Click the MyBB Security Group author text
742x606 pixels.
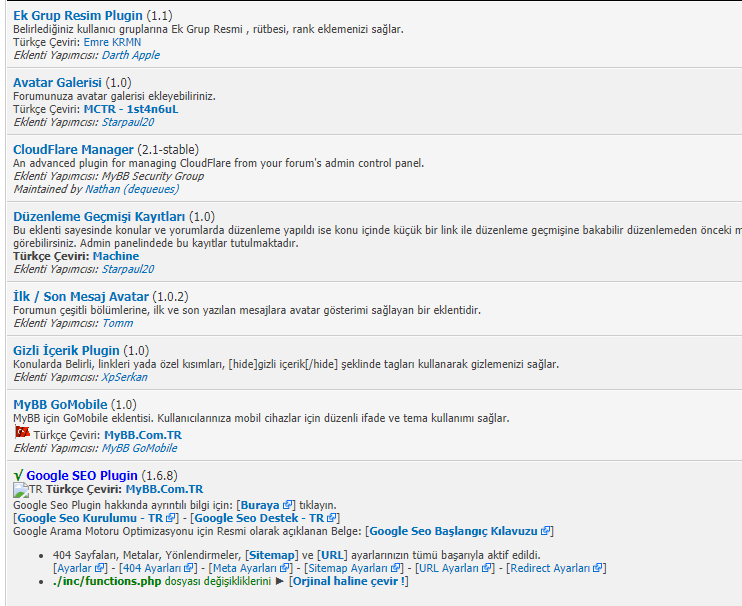point(153,176)
